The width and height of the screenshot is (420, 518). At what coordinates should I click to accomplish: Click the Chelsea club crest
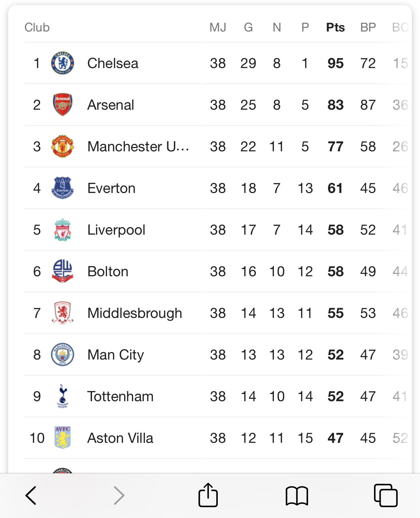click(x=63, y=63)
